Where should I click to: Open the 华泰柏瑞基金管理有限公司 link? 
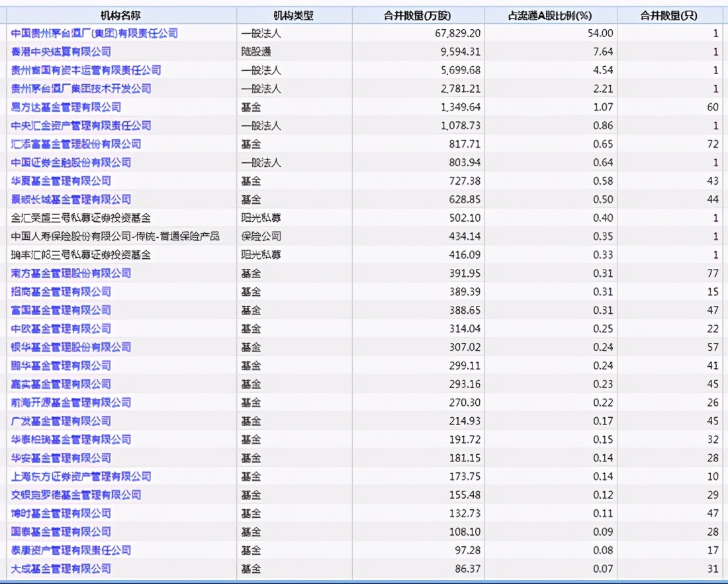tap(71, 440)
